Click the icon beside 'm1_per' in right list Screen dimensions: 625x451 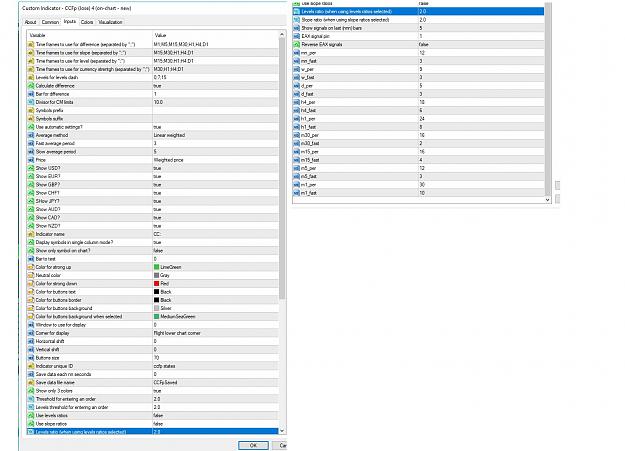tap(297, 185)
